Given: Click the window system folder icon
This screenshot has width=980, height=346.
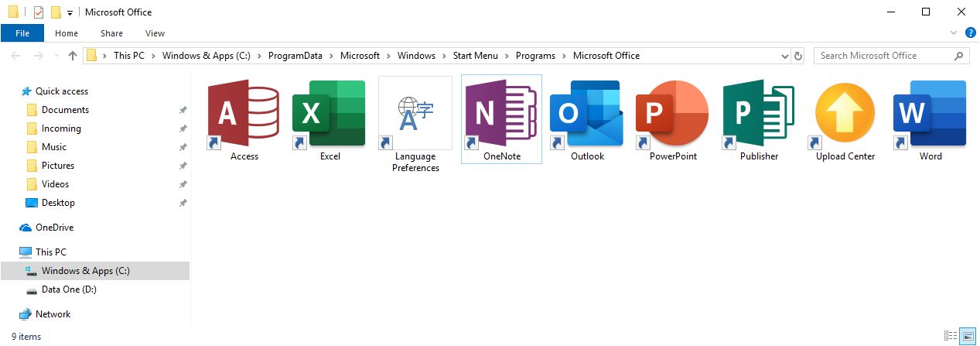Looking at the screenshot, I should pyautogui.click(x=12, y=12).
